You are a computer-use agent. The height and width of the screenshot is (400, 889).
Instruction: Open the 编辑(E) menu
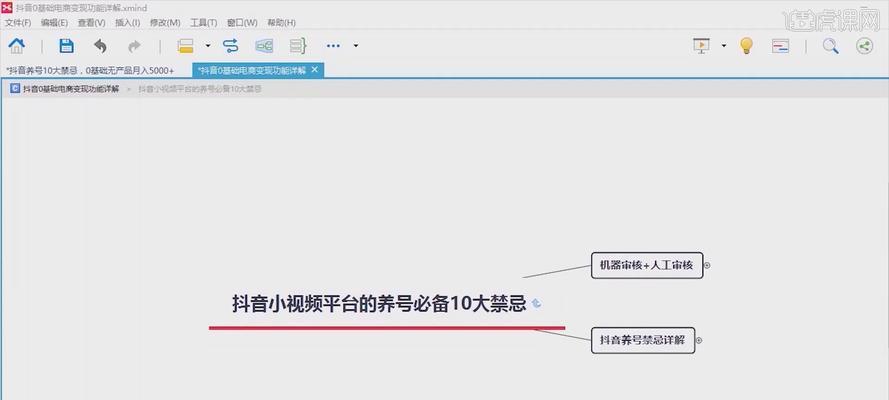tap(54, 23)
